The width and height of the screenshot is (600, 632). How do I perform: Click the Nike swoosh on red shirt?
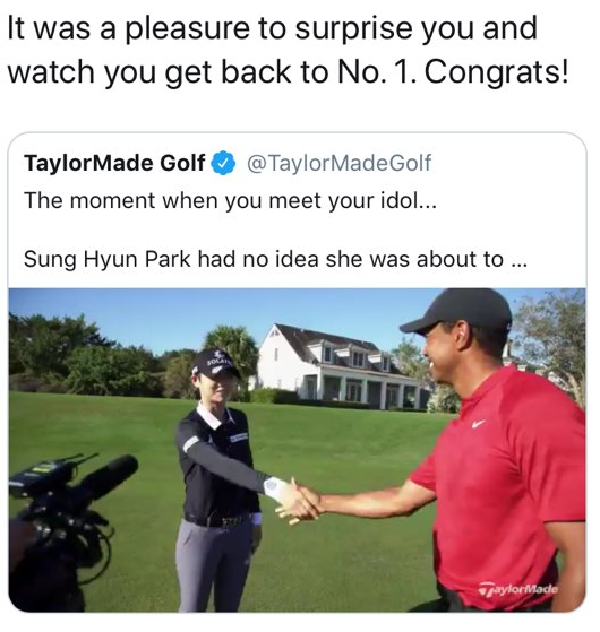(478, 424)
